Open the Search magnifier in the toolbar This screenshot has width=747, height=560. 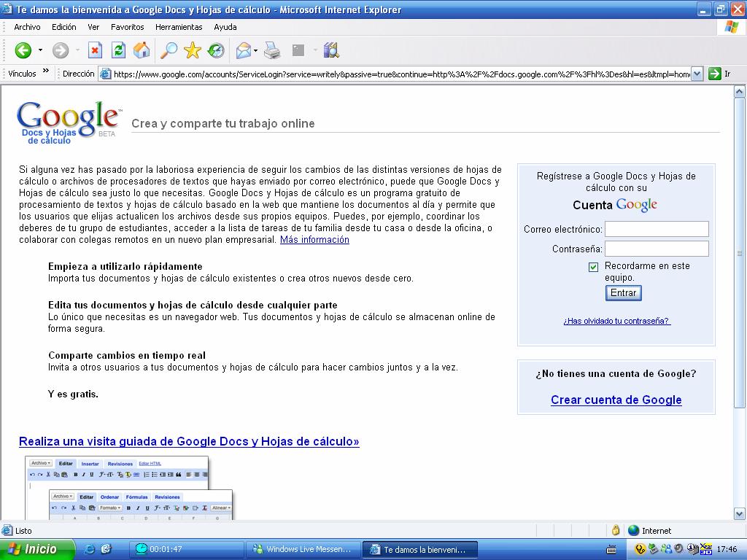pos(169,50)
